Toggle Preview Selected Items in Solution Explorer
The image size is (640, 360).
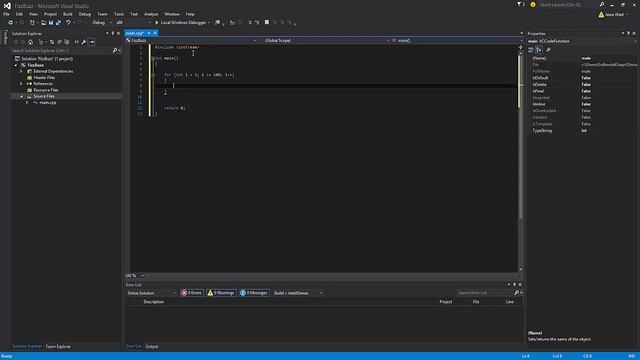click(91, 42)
